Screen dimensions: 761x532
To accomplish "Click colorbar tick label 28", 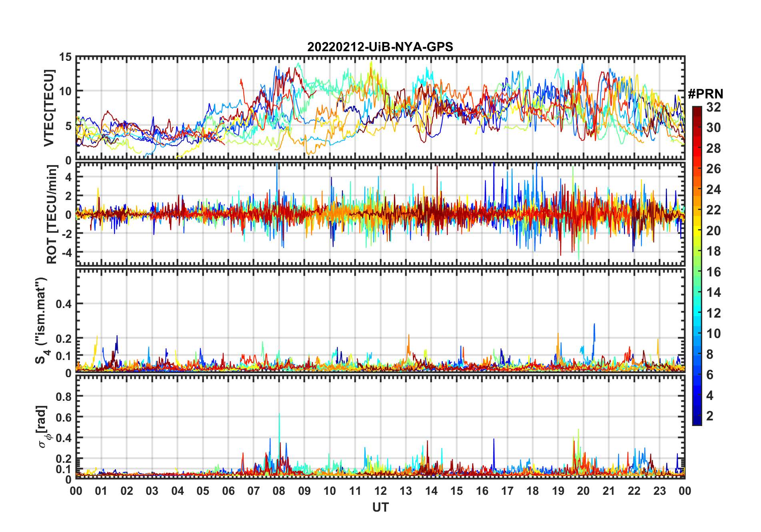I will click(713, 148).
